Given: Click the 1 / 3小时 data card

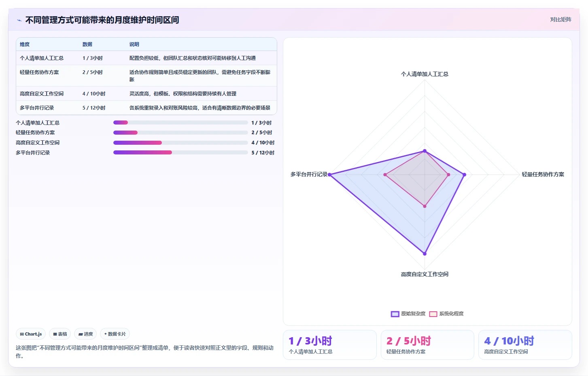Looking at the screenshot, I should pos(330,345).
